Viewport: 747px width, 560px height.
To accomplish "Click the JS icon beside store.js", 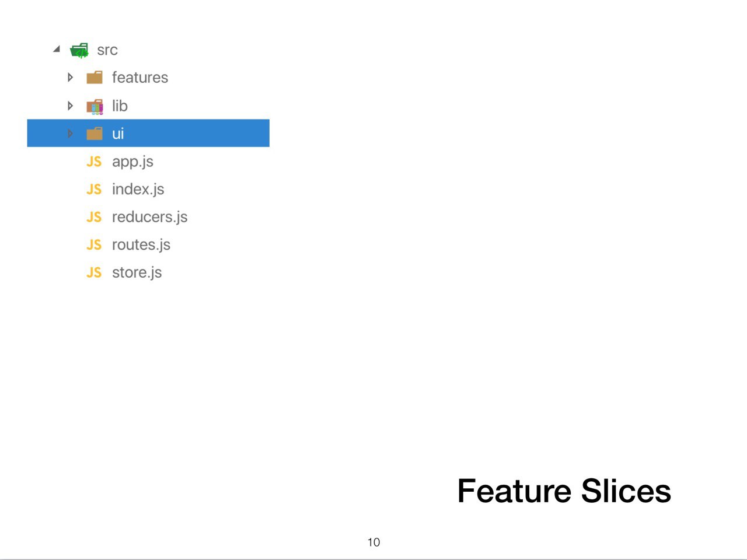I will pyautogui.click(x=94, y=272).
